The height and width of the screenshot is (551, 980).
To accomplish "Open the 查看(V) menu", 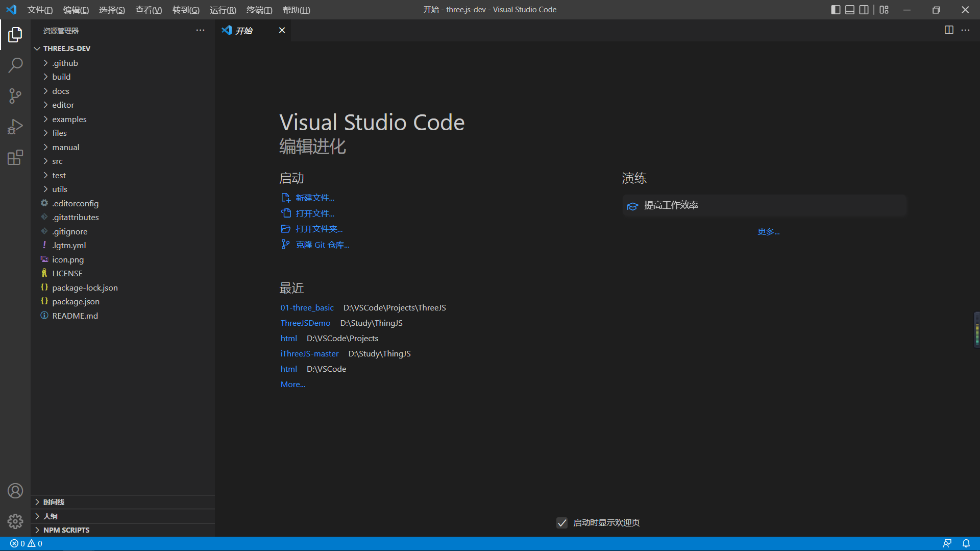I will 149,10.
